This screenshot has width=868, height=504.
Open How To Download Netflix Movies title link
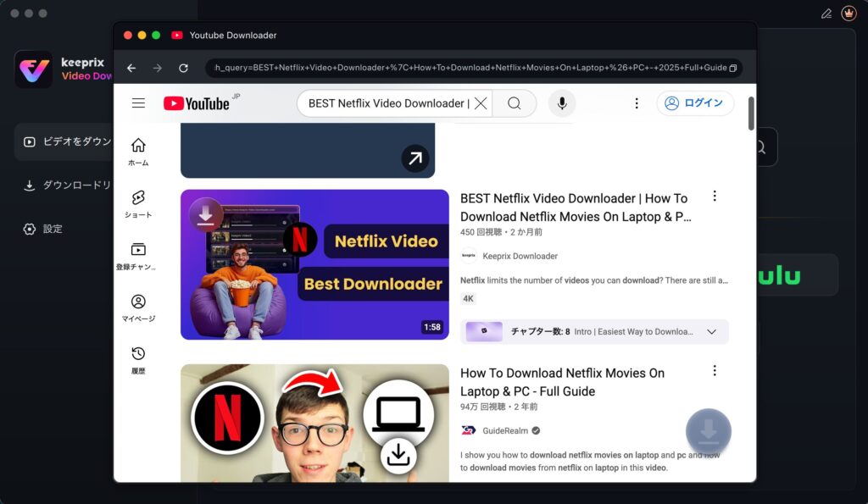pos(563,382)
